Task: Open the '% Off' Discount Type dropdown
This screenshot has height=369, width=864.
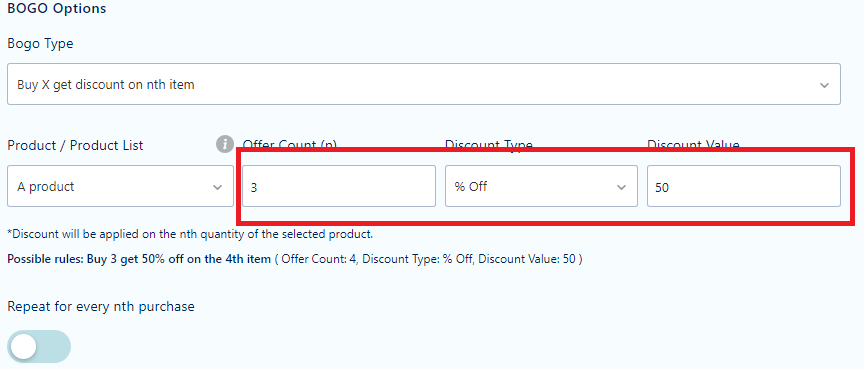Action: click(541, 186)
